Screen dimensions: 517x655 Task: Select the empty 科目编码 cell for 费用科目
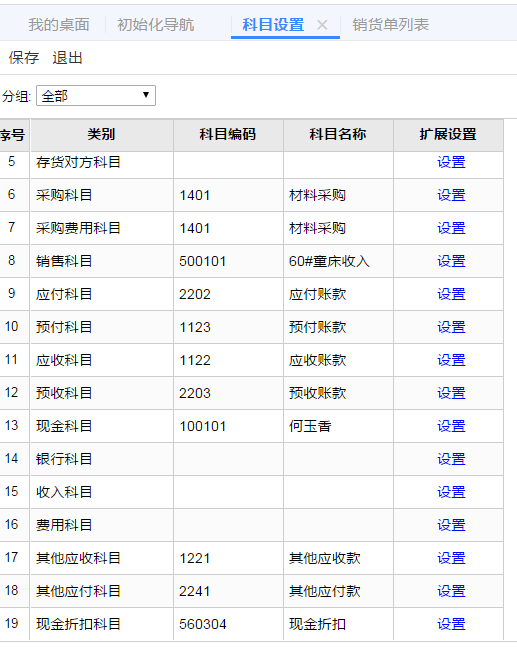[228, 525]
